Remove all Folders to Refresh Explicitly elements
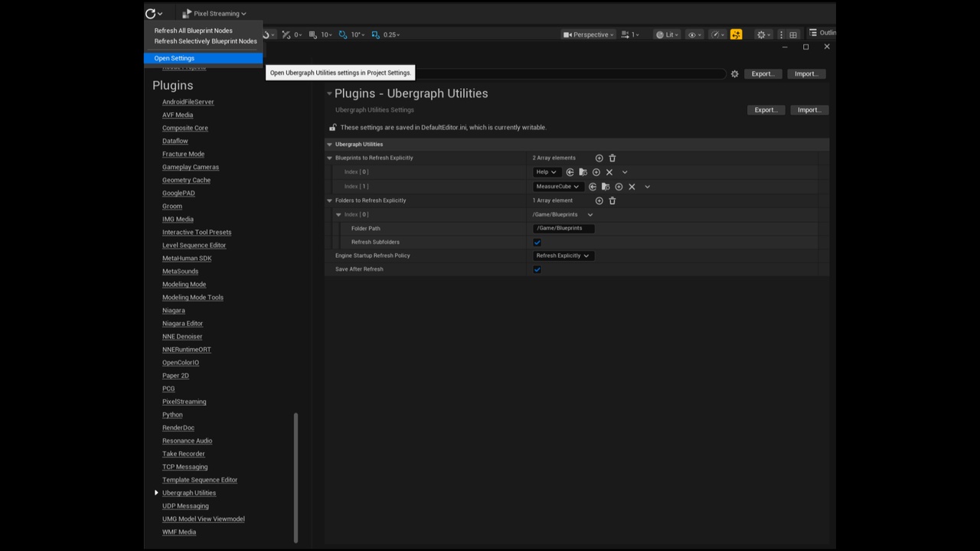980x551 pixels. pos(612,201)
